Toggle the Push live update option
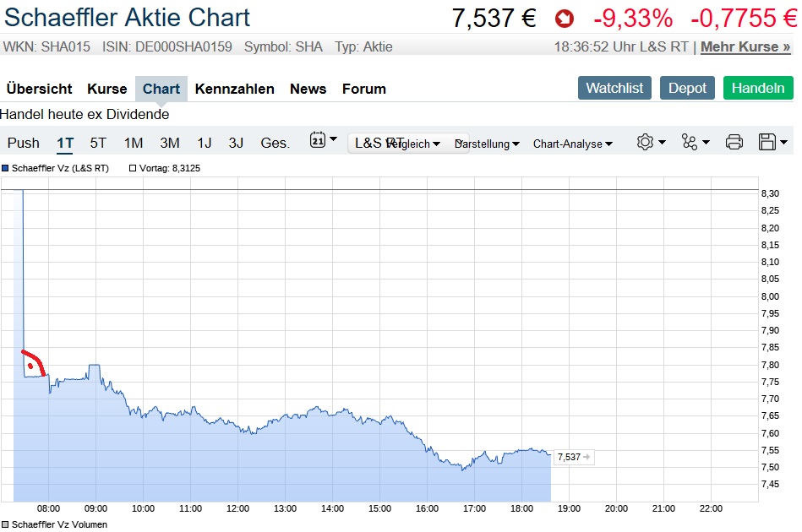 [24, 143]
